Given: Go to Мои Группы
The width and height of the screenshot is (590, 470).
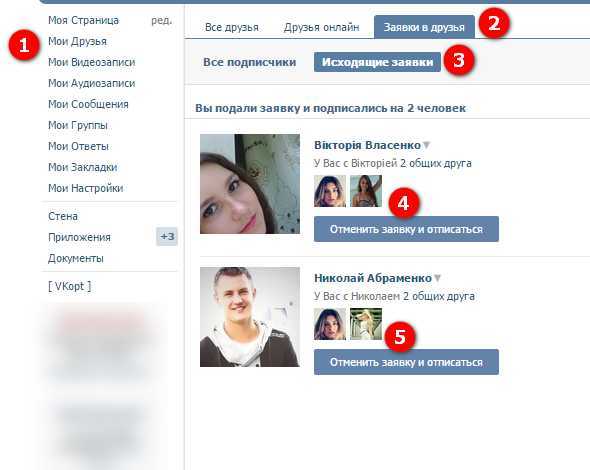Looking at the screenshot, I should pos(78,125).
